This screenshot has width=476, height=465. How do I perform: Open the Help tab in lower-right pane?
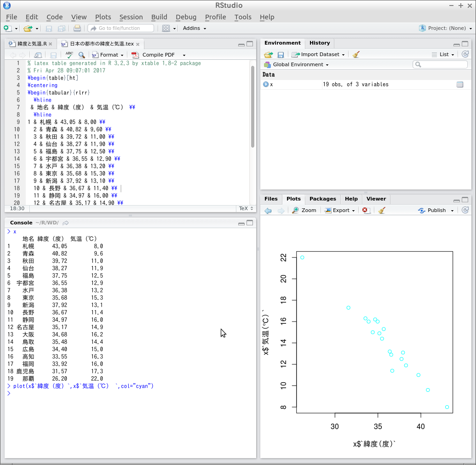coord(351,199)
